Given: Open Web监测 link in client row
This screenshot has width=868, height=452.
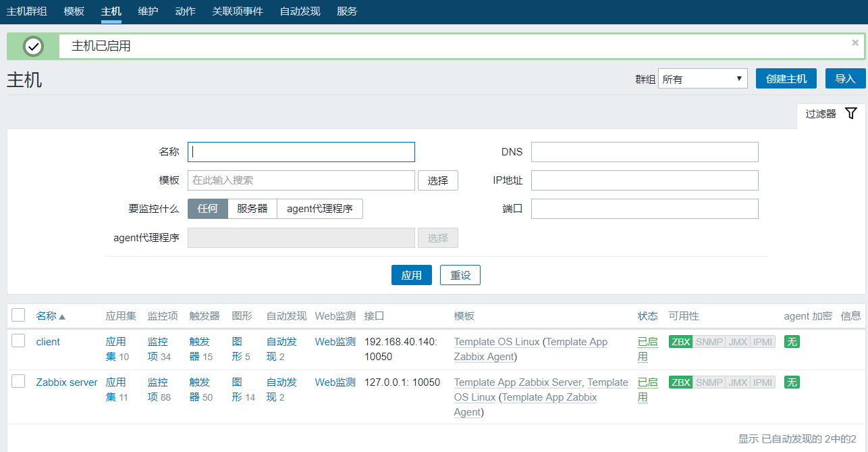Looking at the screenshot, I should 335,342.
